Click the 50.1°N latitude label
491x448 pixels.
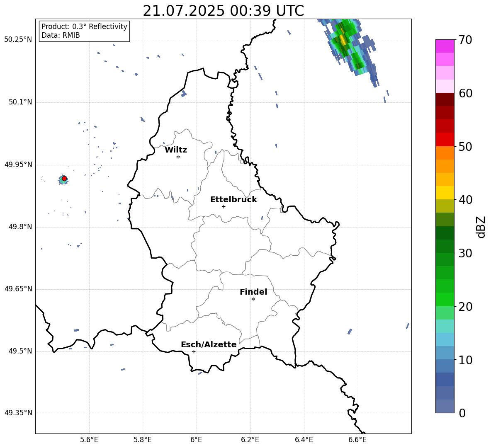pos(20,102)
